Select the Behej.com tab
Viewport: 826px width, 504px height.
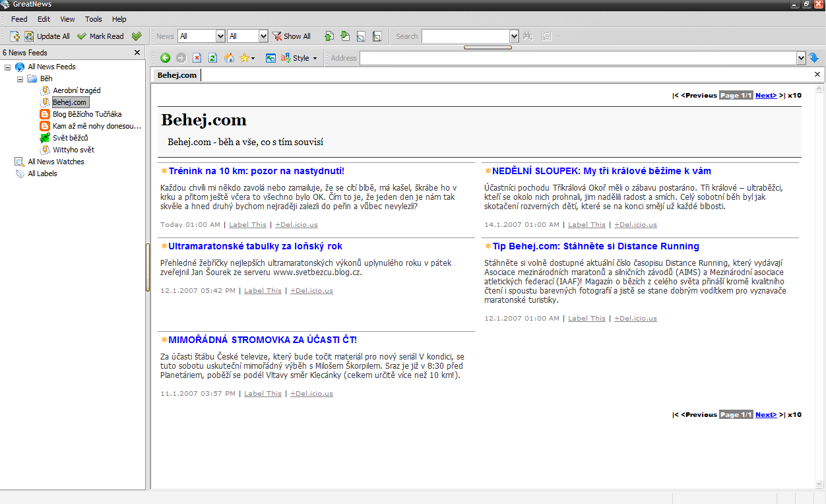177,75
